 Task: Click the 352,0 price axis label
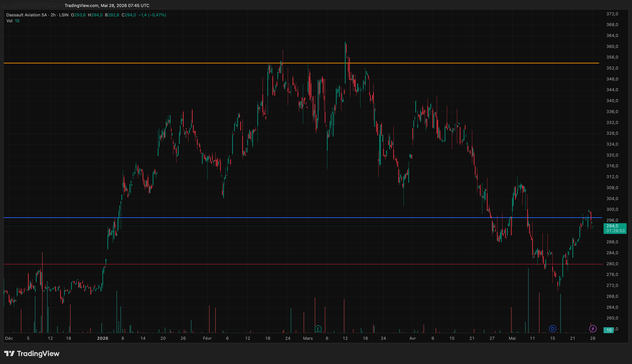(x=612, y=68)
